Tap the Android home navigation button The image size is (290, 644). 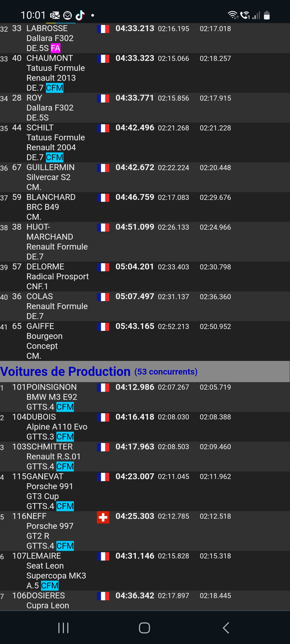pos(144,628)
